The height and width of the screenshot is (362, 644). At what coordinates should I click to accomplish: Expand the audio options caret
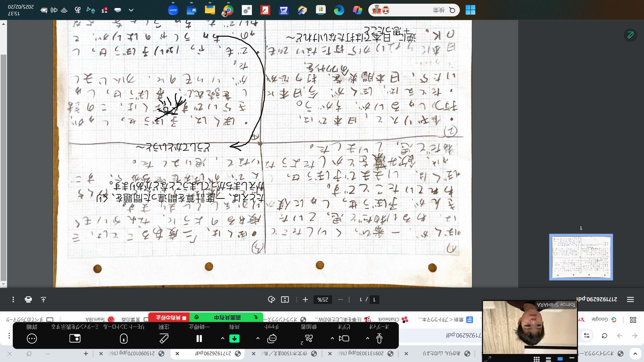[x=368, y=339]
